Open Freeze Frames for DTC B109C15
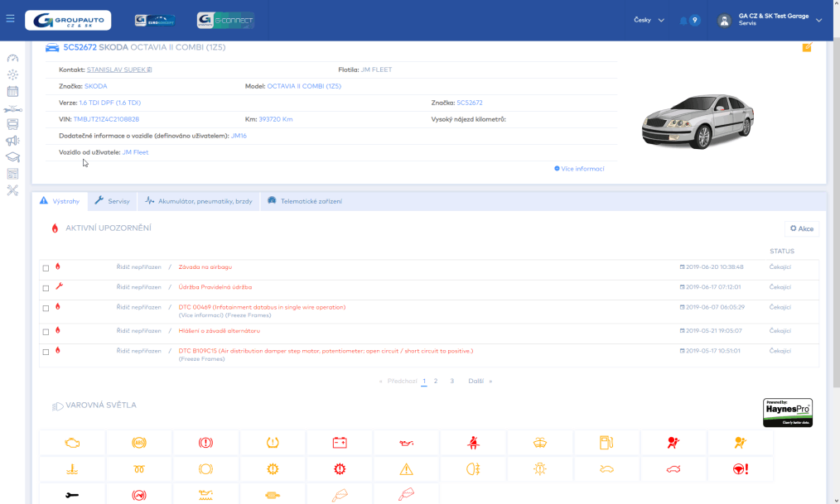The width and height of the screenshot is (840, 504). tap(201, 359)
